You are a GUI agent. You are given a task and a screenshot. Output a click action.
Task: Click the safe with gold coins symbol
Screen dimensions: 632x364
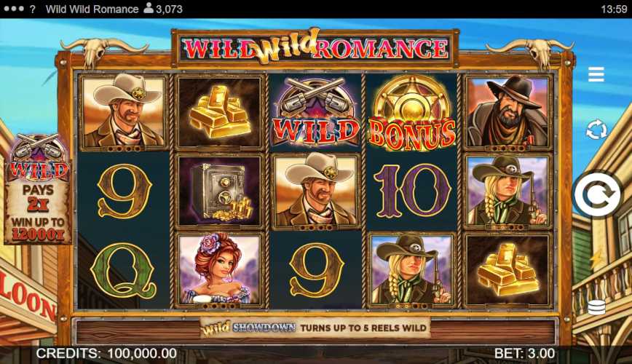click(x=220, y=191)
